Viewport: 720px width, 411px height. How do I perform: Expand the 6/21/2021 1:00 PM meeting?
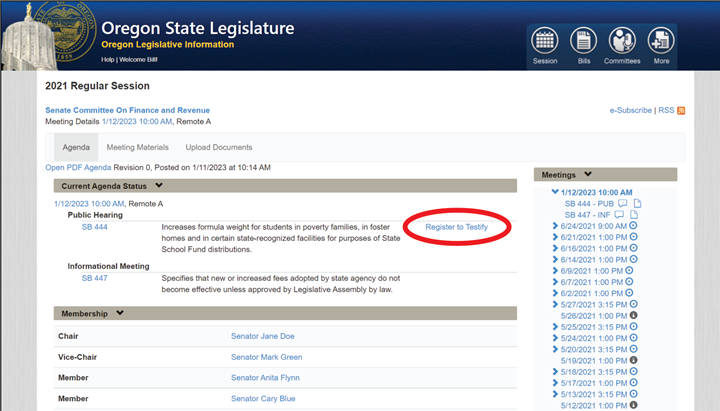556,237
